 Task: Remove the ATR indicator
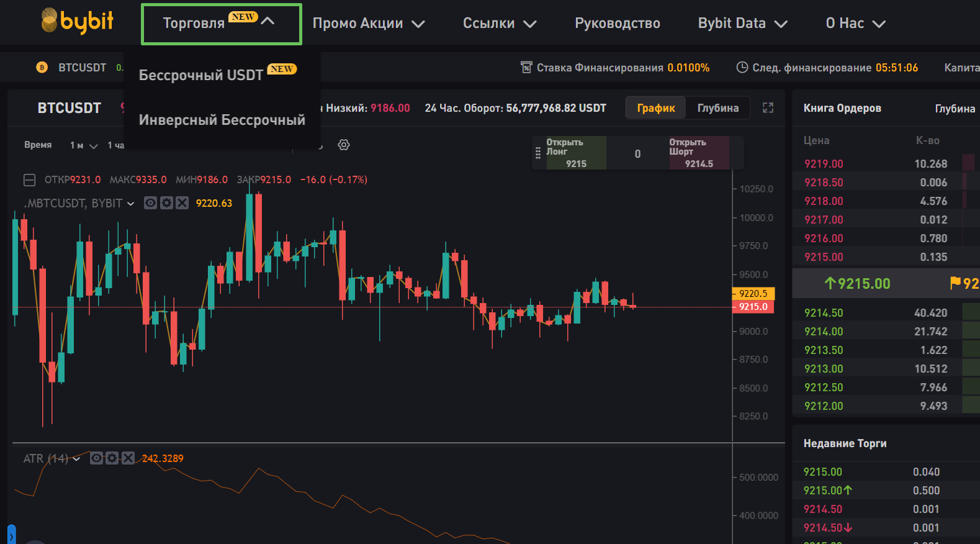coord(128,458)
